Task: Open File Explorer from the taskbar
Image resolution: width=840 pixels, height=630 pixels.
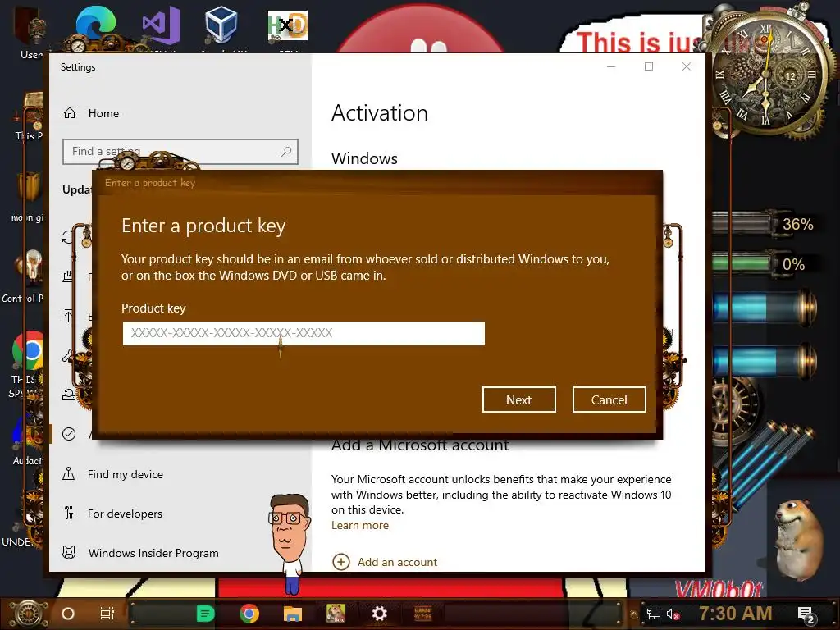Action: tap(293, 614)
